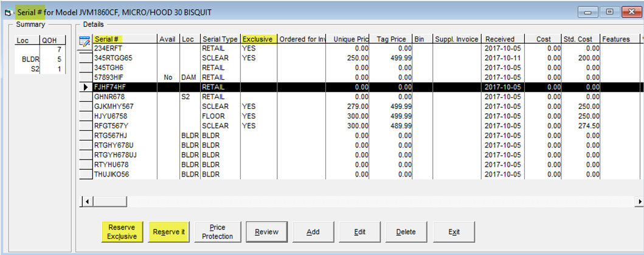Select serial RTYHU678
The image size is (644, 255).
point(125,164)
